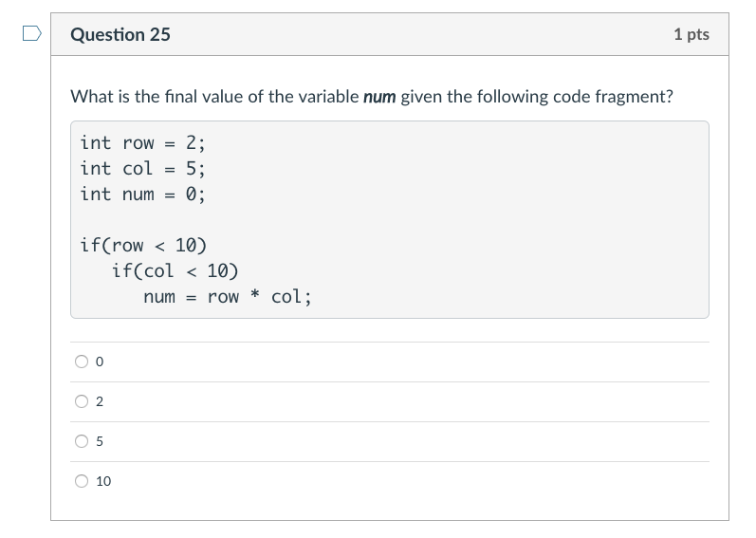Flag Question 25 using the flag icon
This screenshot has height=538, width=756.
click(32, 35)
